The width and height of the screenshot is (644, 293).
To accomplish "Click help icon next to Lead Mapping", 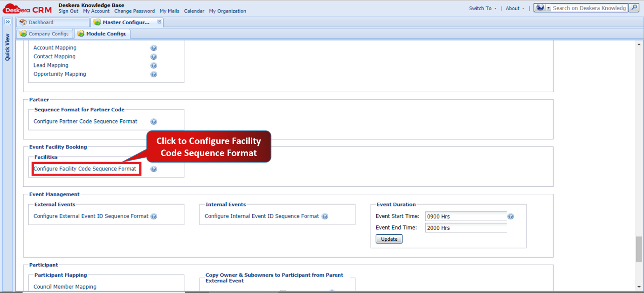I will 154,65.
